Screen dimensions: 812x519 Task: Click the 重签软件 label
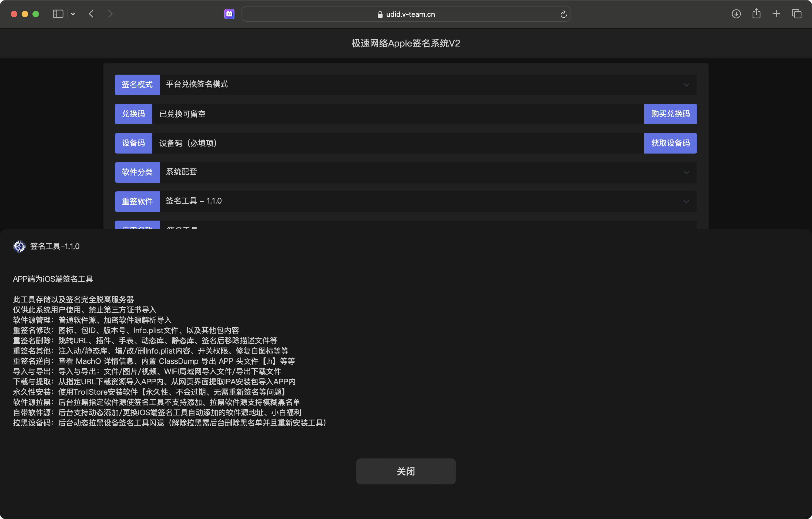[x=137, y=201]
